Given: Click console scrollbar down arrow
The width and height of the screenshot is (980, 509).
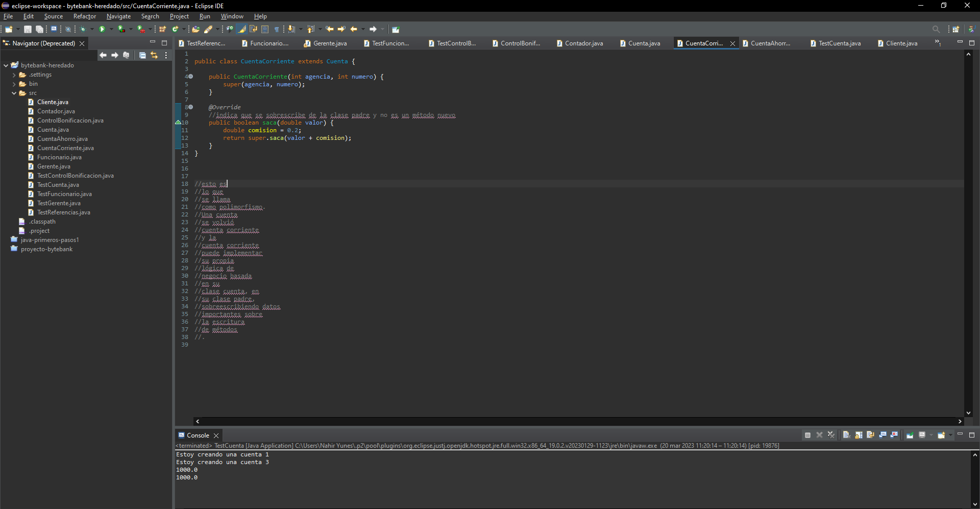Looking at the screenshot, I should 975,504.
